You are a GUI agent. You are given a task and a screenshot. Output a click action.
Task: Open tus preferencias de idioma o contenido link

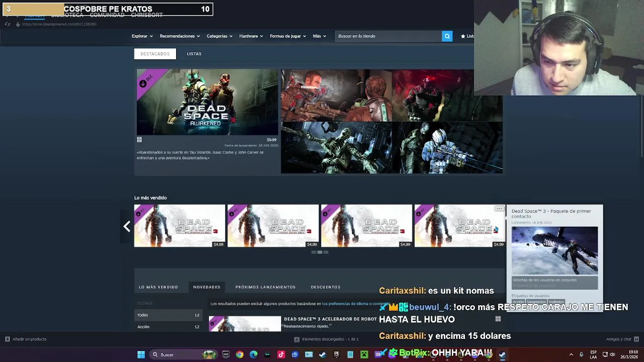coord(356,304)
